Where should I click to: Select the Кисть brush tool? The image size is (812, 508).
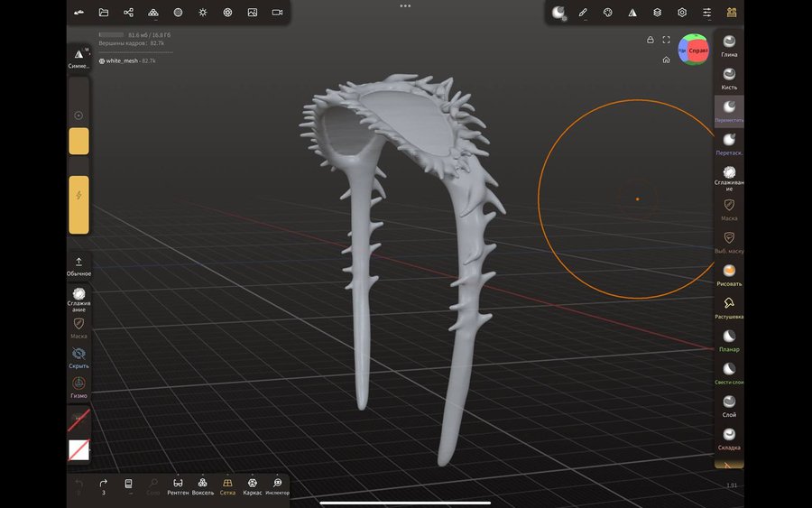coord(729,75)
